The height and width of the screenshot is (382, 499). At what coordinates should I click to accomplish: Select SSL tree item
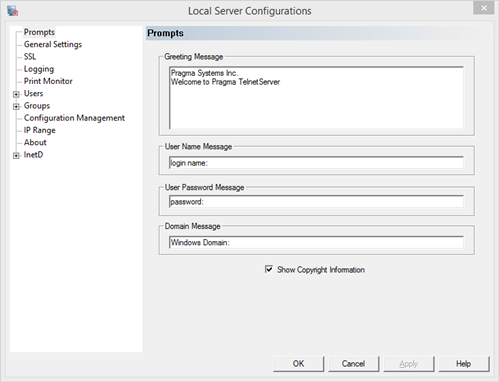click(x=30, y=57)
